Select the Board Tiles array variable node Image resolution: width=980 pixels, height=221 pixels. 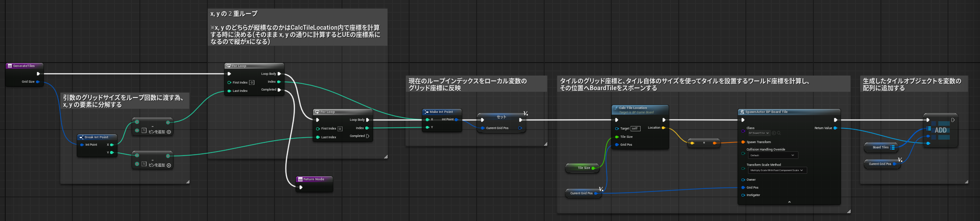coord(881,147)
